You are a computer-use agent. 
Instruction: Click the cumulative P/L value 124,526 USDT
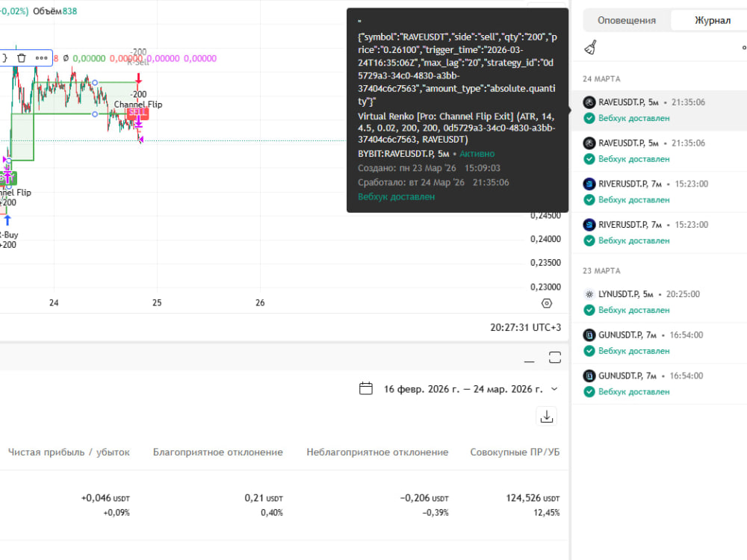(533, 498)
